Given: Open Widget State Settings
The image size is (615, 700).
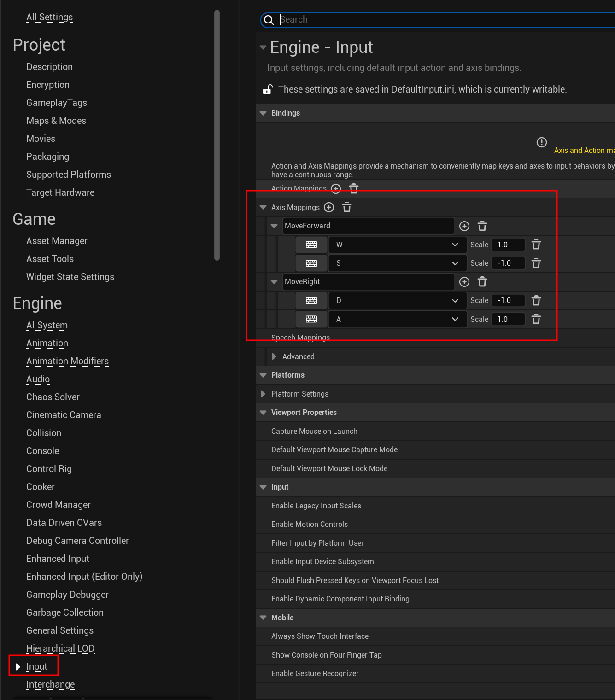Looking at the screenshot, I should (70, 277).
